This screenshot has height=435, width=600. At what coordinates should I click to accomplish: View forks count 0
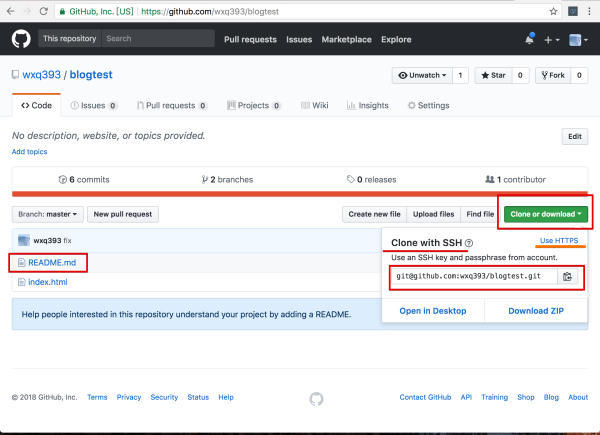pos(579,75)
